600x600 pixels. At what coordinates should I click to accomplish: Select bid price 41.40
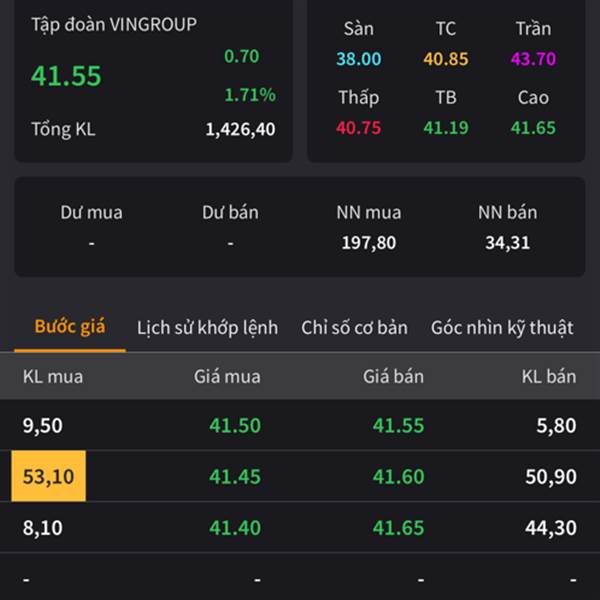(235, 528)
